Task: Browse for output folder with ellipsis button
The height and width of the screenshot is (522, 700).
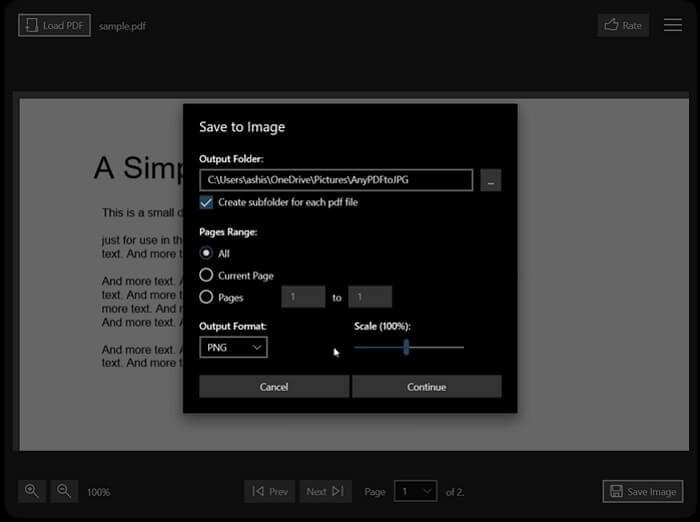Action: (x=490, y=180)
